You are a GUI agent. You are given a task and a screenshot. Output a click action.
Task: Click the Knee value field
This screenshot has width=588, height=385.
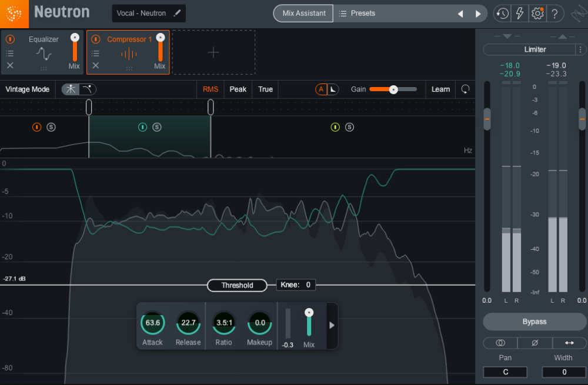click(296, 285)
